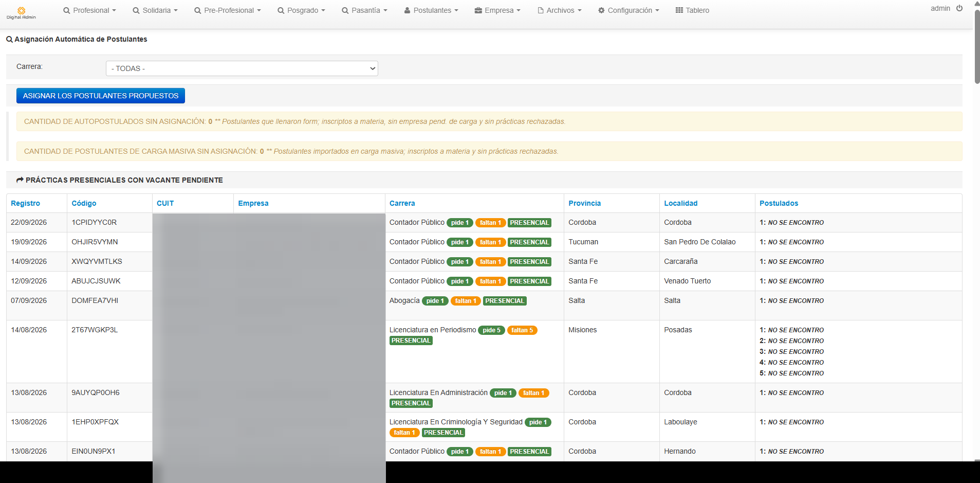Click the user icon beside Postulantes
Screen dimensions: 980x483
click(x=408, y=10)
